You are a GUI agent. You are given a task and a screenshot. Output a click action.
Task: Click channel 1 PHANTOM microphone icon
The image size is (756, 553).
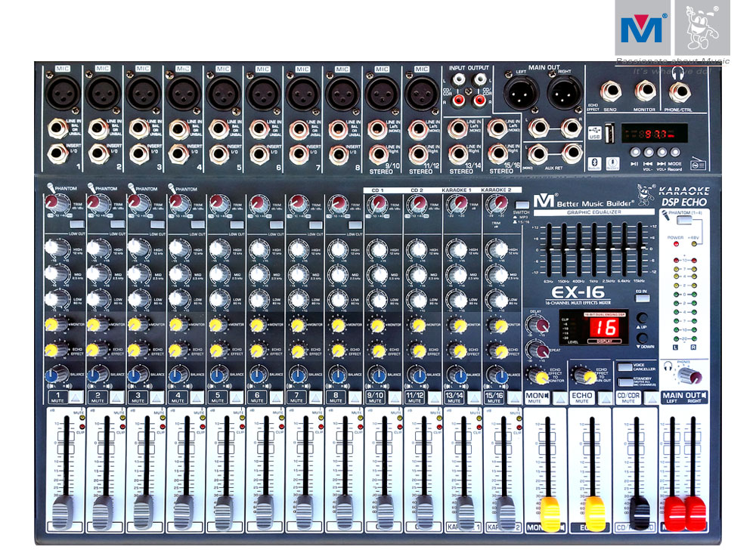coord(51,187)
